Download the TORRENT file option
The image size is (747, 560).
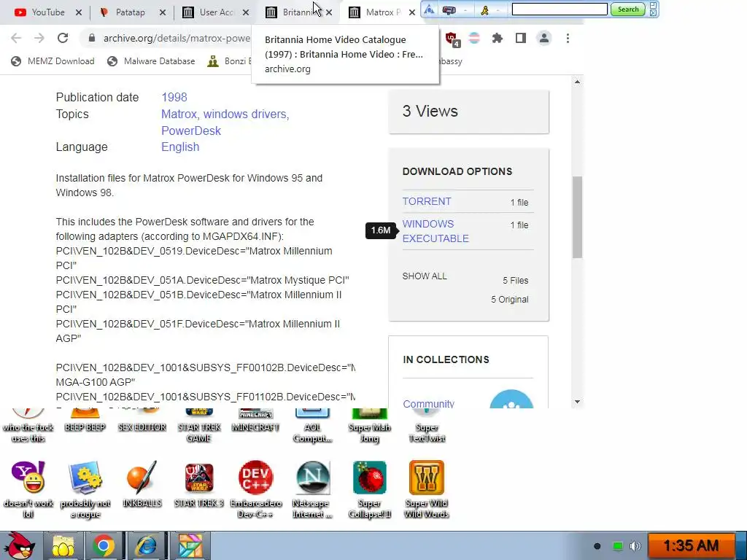tap(426, 201)
